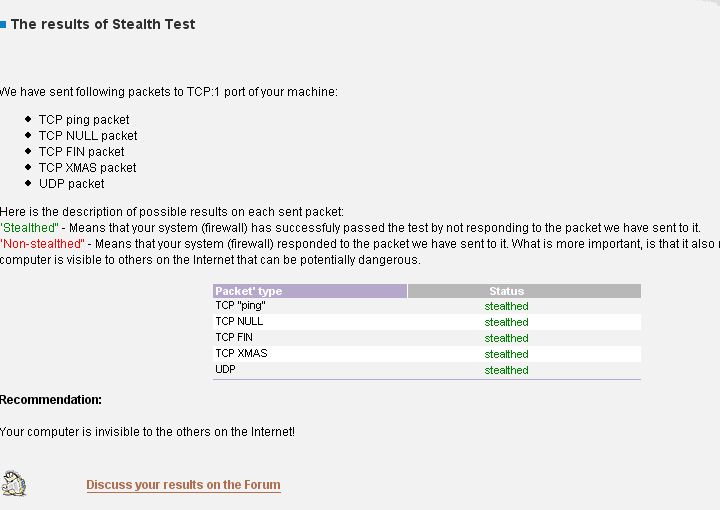This screenshot has width=720, height=510.
Task: Click the stealthed status for TCP XMAS
Action: tap(506, 354)
